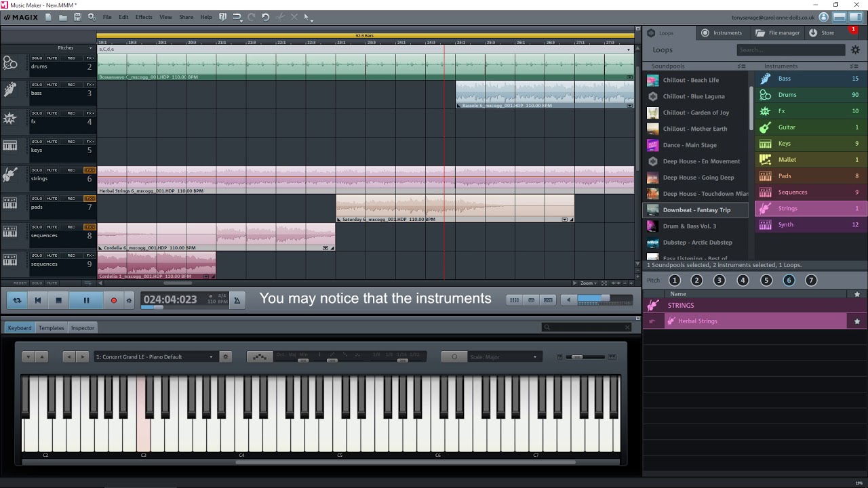The width and height of the screenshot is (868, 488).
Task: Open program settings gear in top toolbar
Action: [92, 17]
